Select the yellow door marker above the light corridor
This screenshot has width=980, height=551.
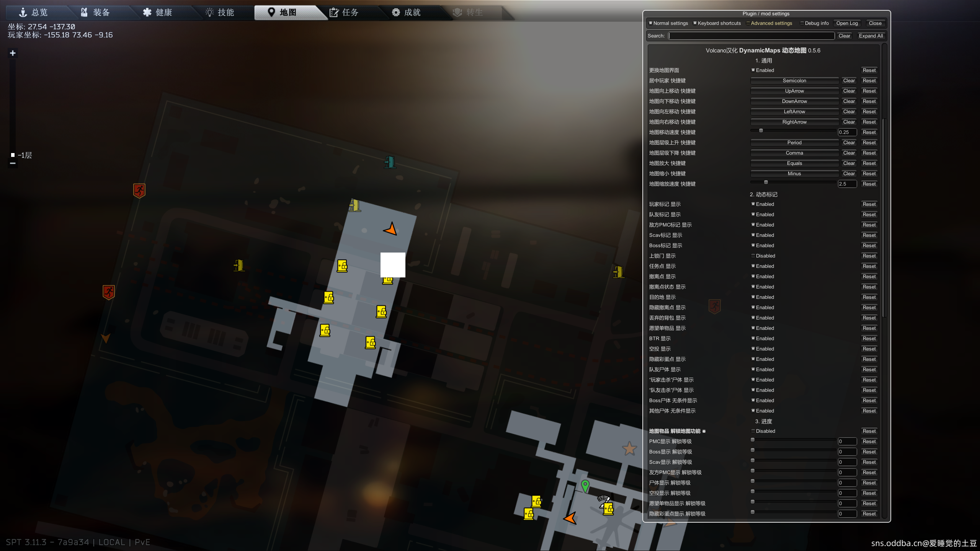click(x=355, y=205)
